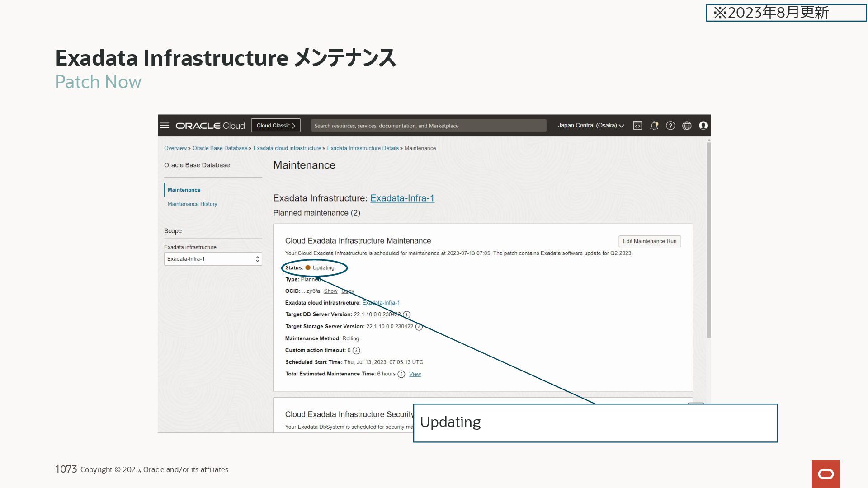The height and width of the screenshot is (488, 868).
Task: Click info icon beside Total Estimated Maintenance Time
Action: point(401,374)
